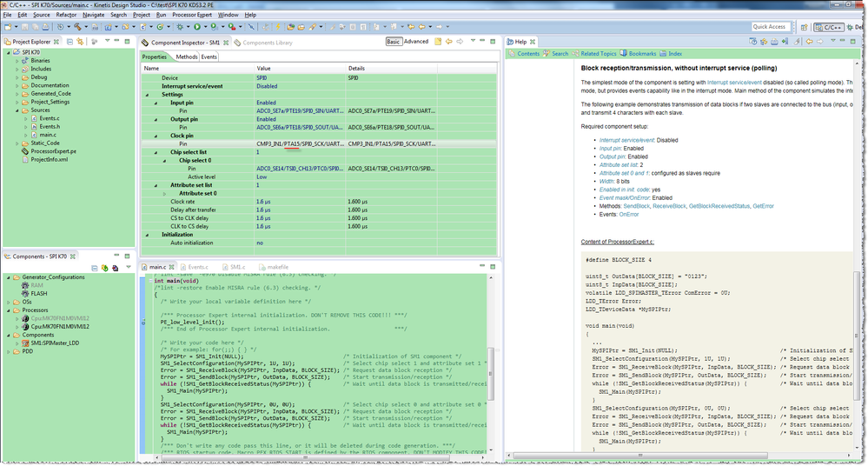
Task: Expand the Static_Code folder
Action: tap(17, 143)
